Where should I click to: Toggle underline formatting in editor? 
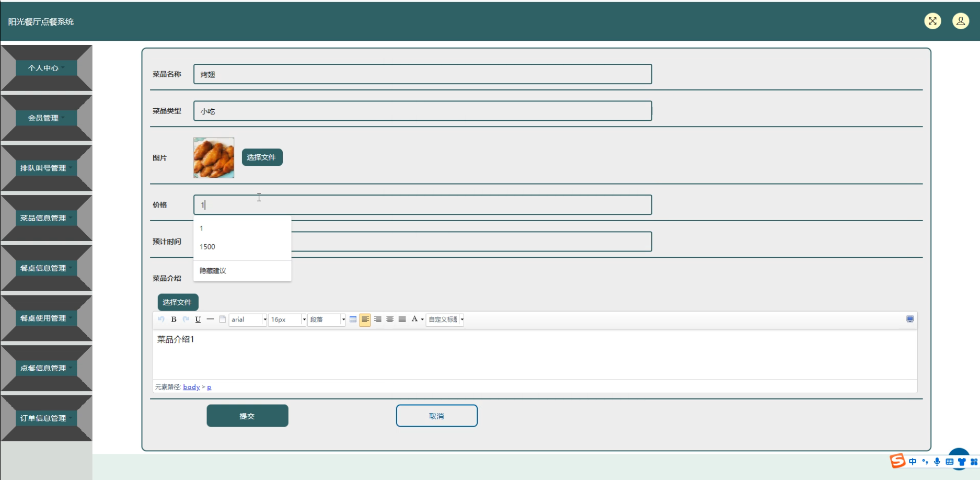point(198,319)
